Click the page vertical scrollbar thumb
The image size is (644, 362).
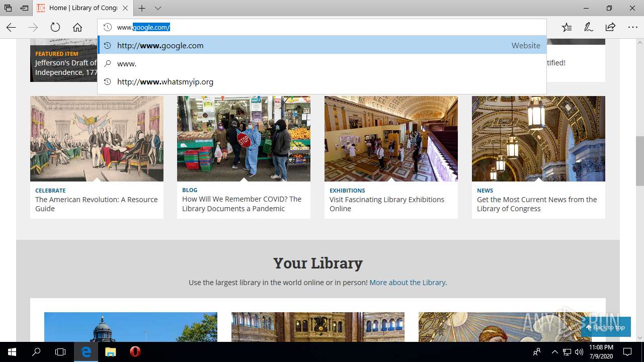[x=639, y=161]
